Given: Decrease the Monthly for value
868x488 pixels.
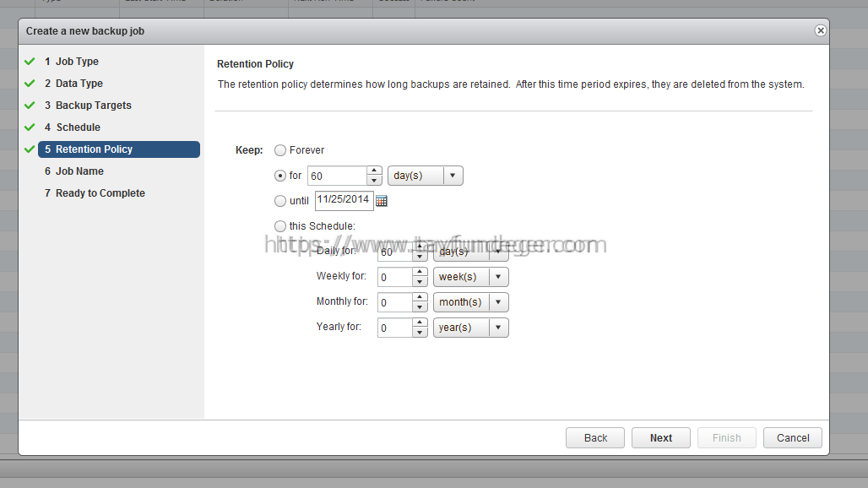Looking at the screenshot, I should click(x=420, y=307).
